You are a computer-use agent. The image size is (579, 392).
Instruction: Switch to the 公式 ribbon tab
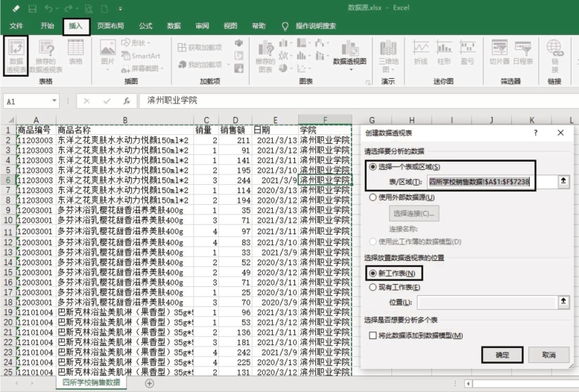[x=145, y=25]
